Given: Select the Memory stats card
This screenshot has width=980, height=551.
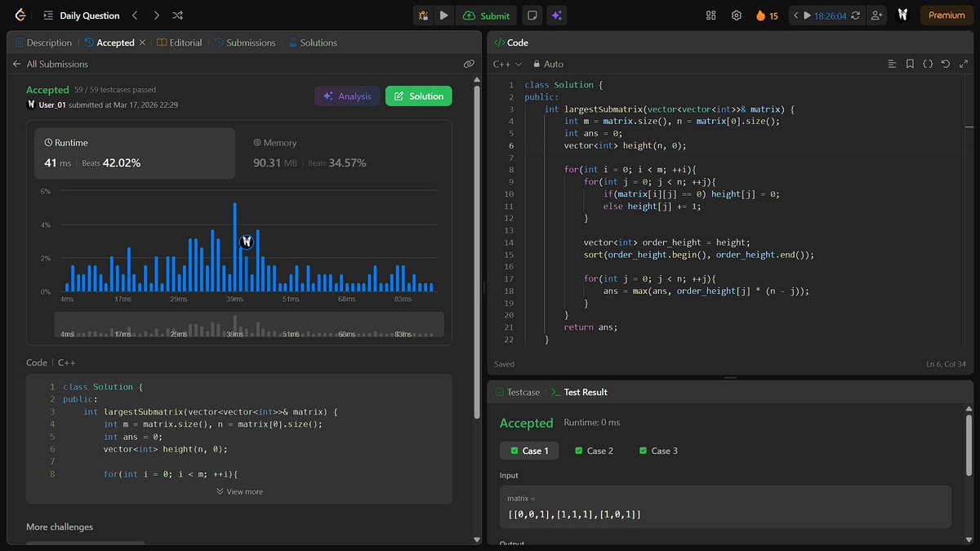Looking at the screenshot, I should pyautogui.click(x=344, y=153).
